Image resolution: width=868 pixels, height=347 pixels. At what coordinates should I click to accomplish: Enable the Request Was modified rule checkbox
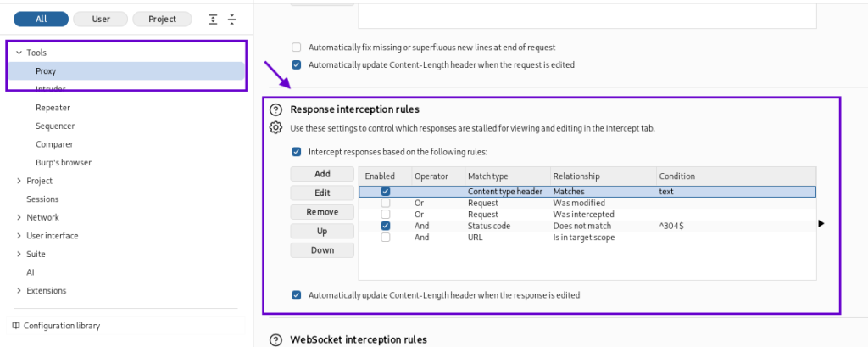tap(386, 203)
